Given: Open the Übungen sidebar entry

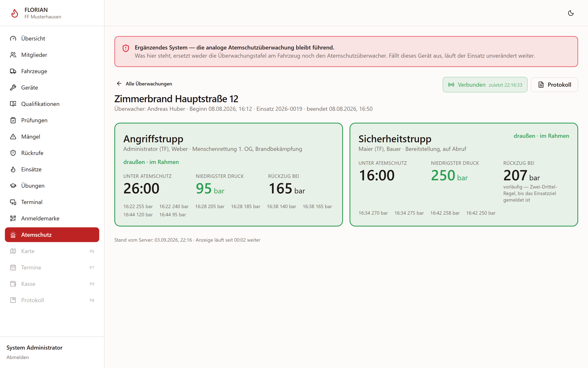Looking at the screenshot, I should (52, 186).
